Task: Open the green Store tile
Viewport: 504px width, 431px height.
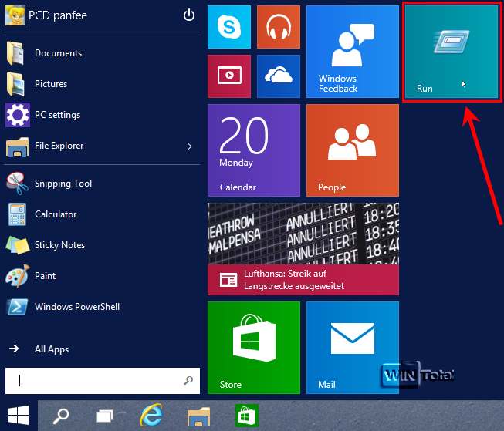Action: [253, 347]
